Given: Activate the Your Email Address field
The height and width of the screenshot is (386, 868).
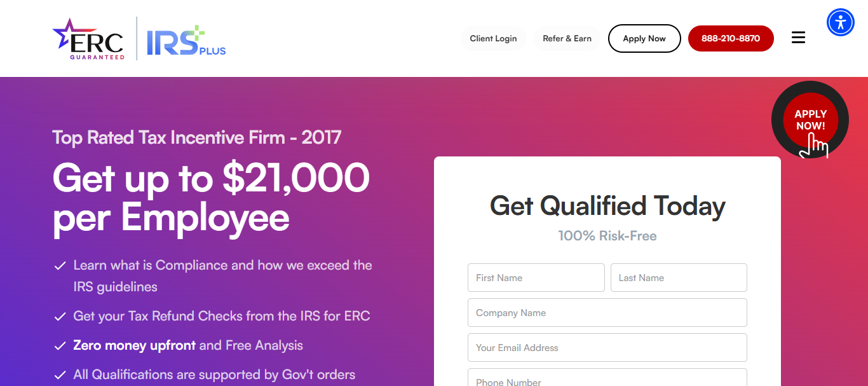Looking at the screenshot, I should point(607,348).
